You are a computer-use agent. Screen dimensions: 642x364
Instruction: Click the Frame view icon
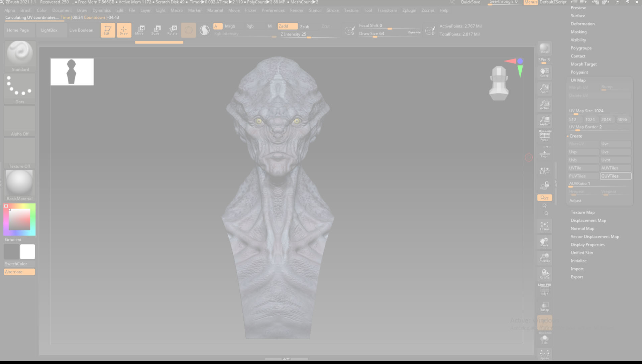tap(544, 226)
